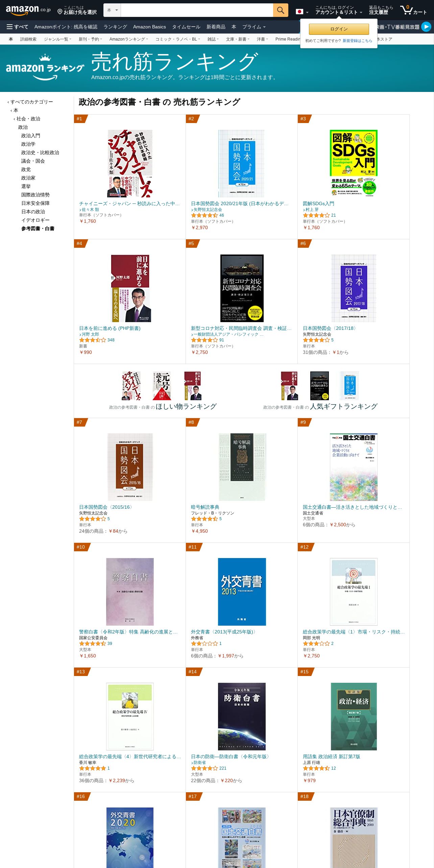This screenshot has width=434, height=868.
Task: Open the shopping cart icon
Action: coord(406,10)
